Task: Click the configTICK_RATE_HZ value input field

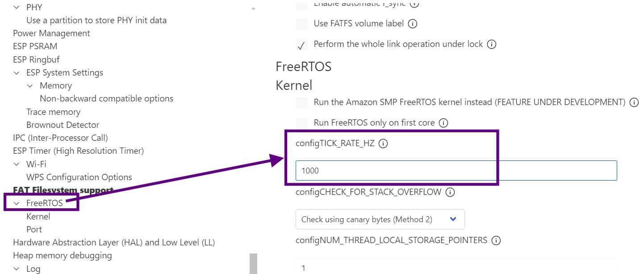Action: click(456, 171)
